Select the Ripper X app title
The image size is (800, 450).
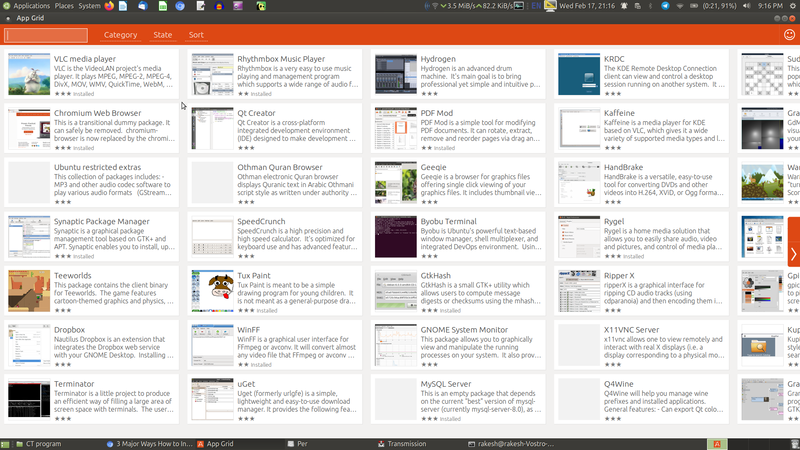click(x=619, y=276)
